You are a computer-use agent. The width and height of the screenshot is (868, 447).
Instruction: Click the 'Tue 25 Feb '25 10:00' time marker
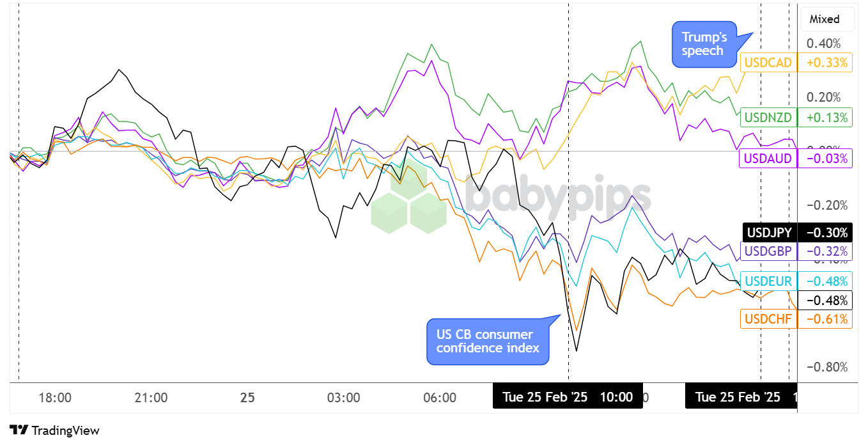pyautogui.click(x=567, y=397)
